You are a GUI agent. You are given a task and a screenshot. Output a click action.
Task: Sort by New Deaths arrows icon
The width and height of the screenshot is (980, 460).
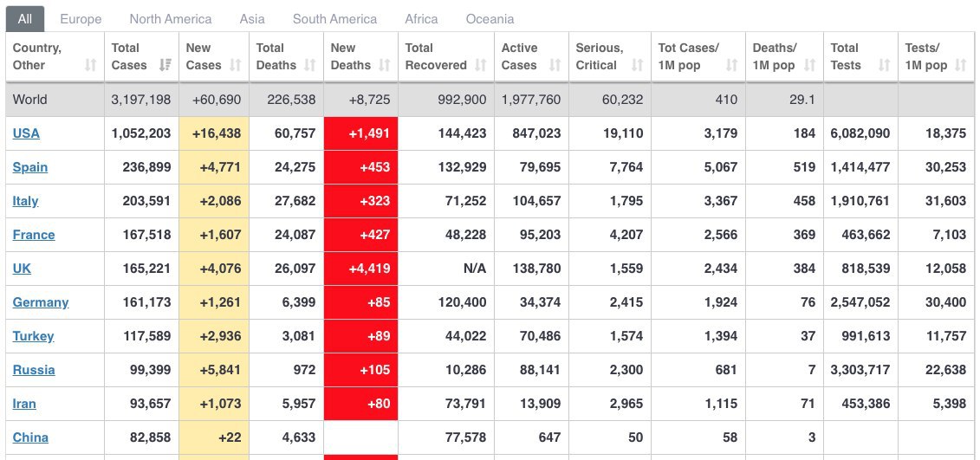[x=385, y=65]
